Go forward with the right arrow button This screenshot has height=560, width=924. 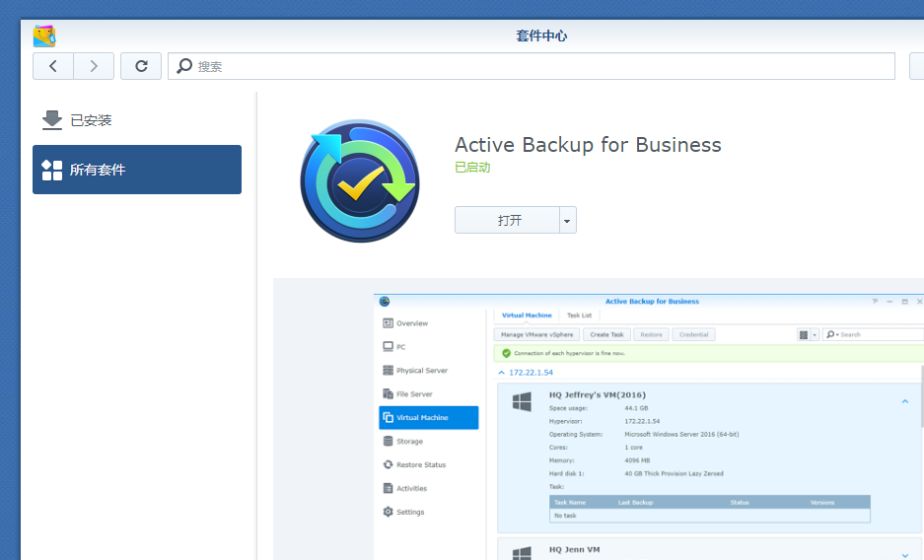[94, 66]
